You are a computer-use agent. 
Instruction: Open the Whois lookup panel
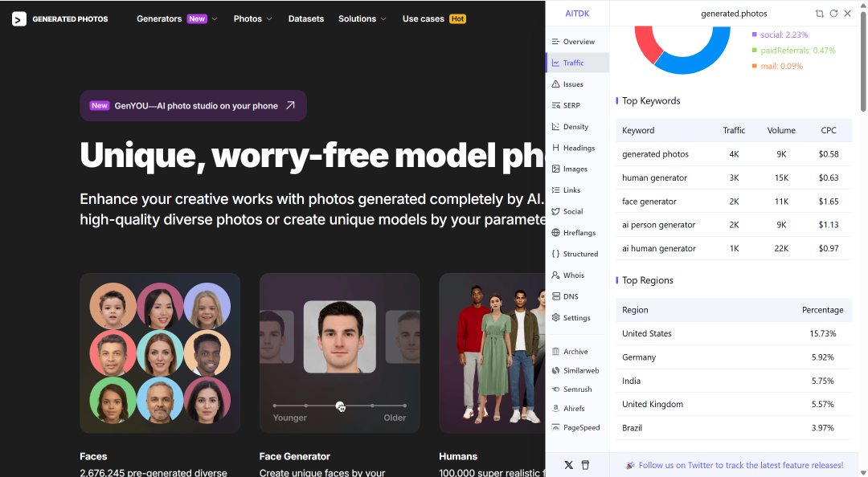tap(577, 275)
